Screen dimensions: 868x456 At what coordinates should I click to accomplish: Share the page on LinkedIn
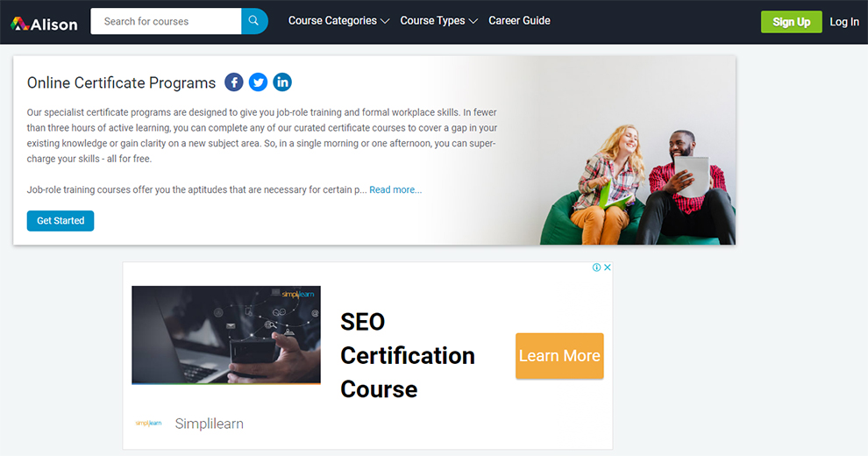click(282, 82)
